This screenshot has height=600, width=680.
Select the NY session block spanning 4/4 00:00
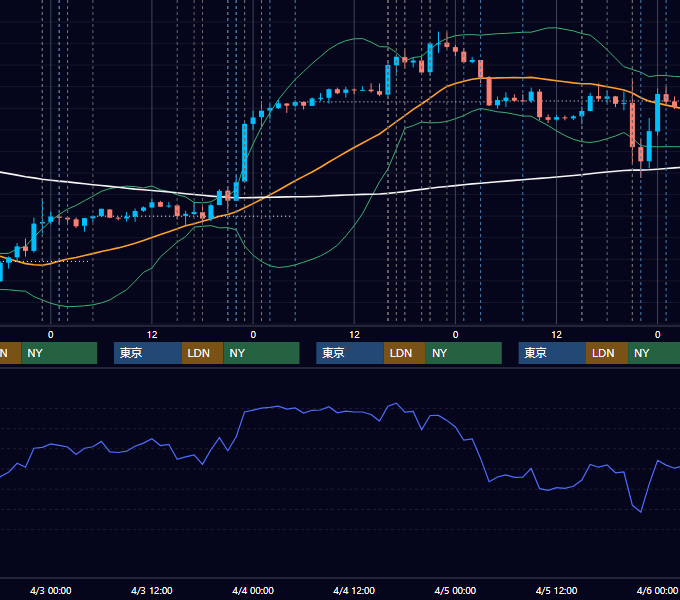[262, 353]
